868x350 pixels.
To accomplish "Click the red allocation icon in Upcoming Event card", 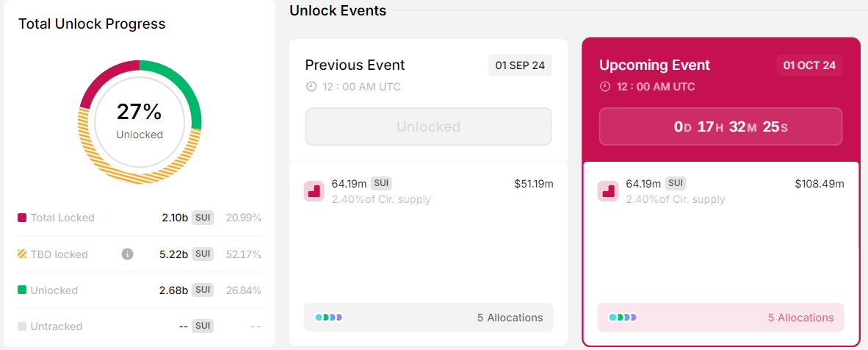I will coord(607,191).
